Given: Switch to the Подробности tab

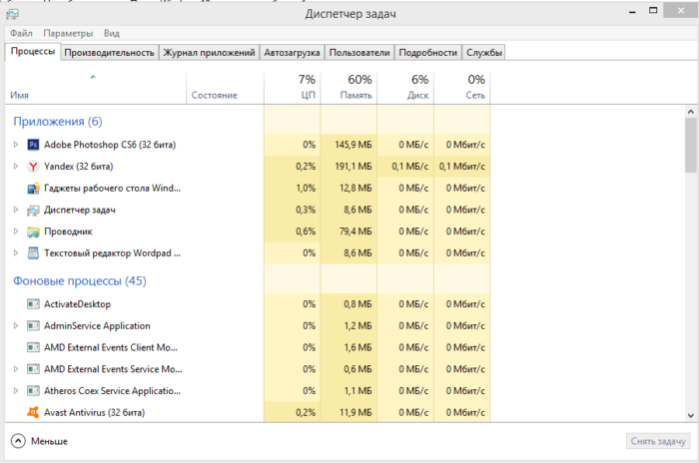Looking at the screenshot, I should point(428,53).
